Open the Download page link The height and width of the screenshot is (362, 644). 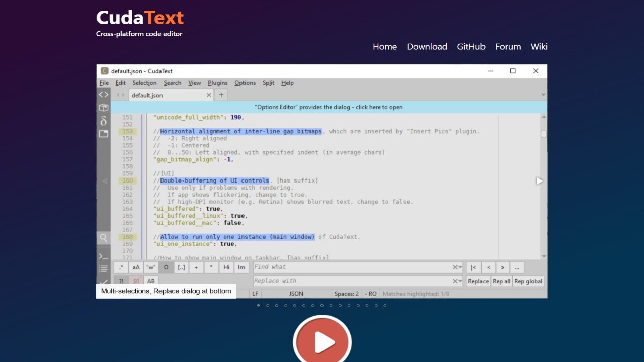[427, 47]
